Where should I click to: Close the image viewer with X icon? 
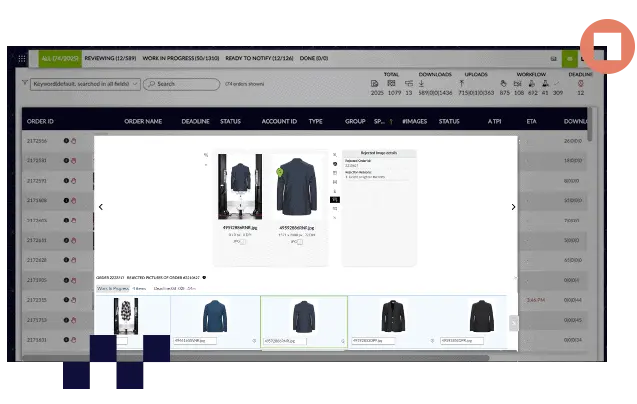[335, 155]
